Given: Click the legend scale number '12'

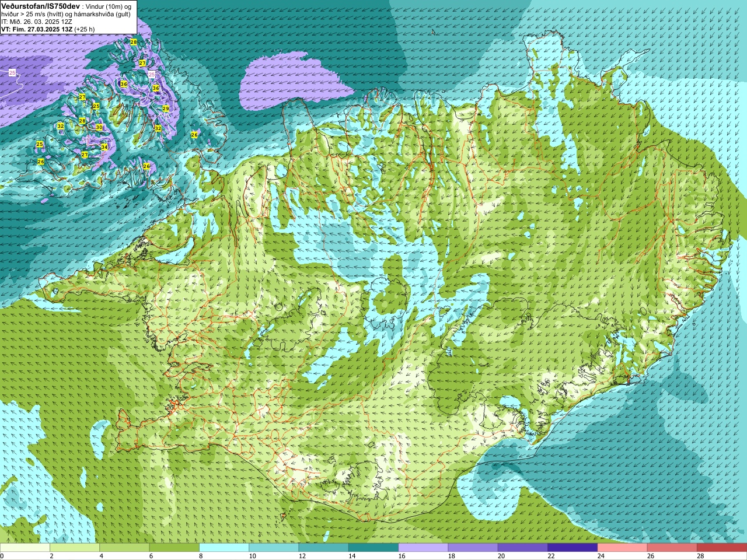Looking at the screenshot, I should click(302, 556).
